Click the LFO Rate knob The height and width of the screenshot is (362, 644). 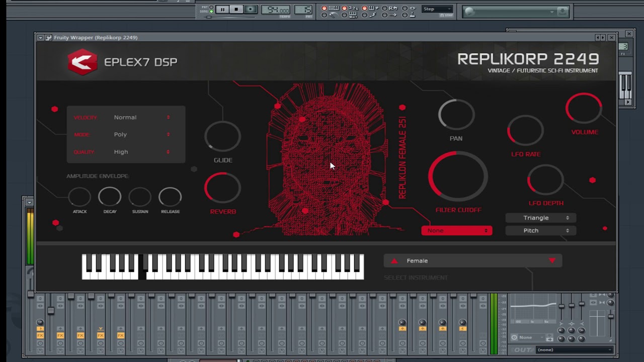[x=525, y=131]
